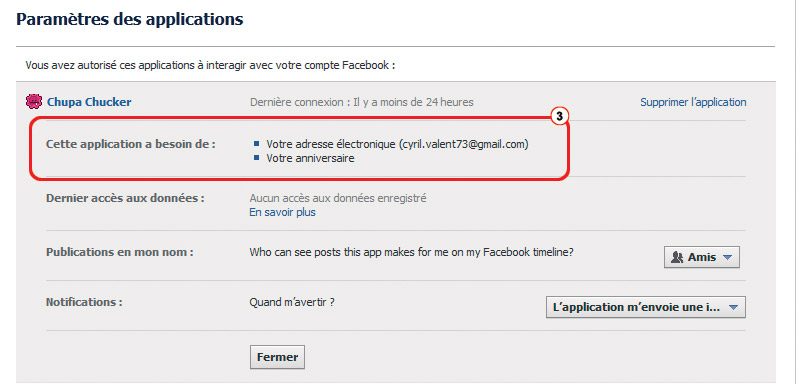Viewport: 809px width, 384px height.
Task: Click the Chupa Chucker app icon
Action: (x=34, y=102)
